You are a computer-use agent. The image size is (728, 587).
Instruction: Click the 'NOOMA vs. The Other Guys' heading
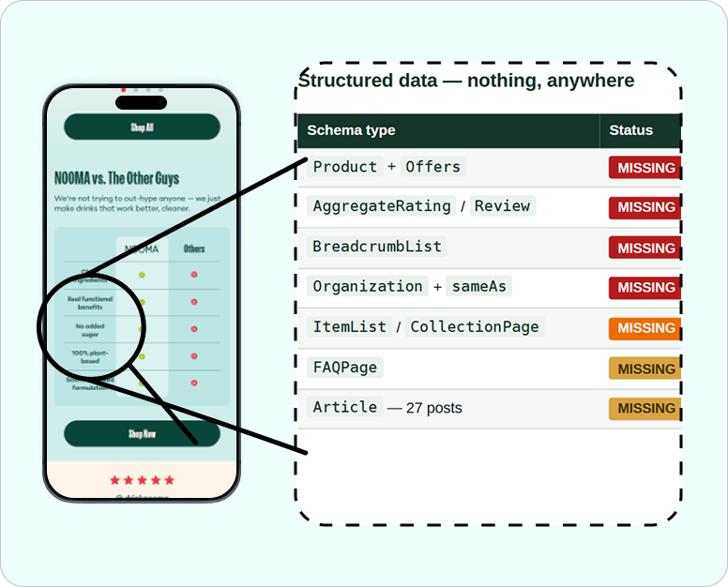(116, 178)
